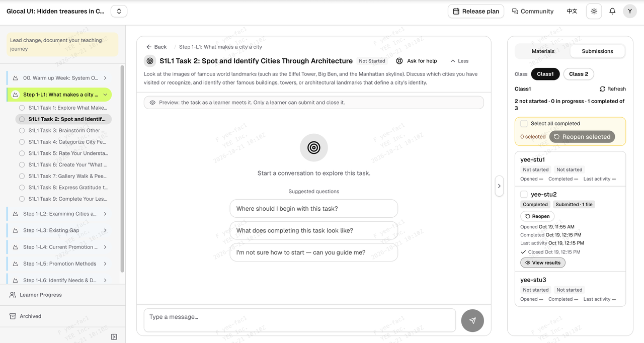
Task: Check the Select all completed checkbox
Action: [x=524, y=123]
